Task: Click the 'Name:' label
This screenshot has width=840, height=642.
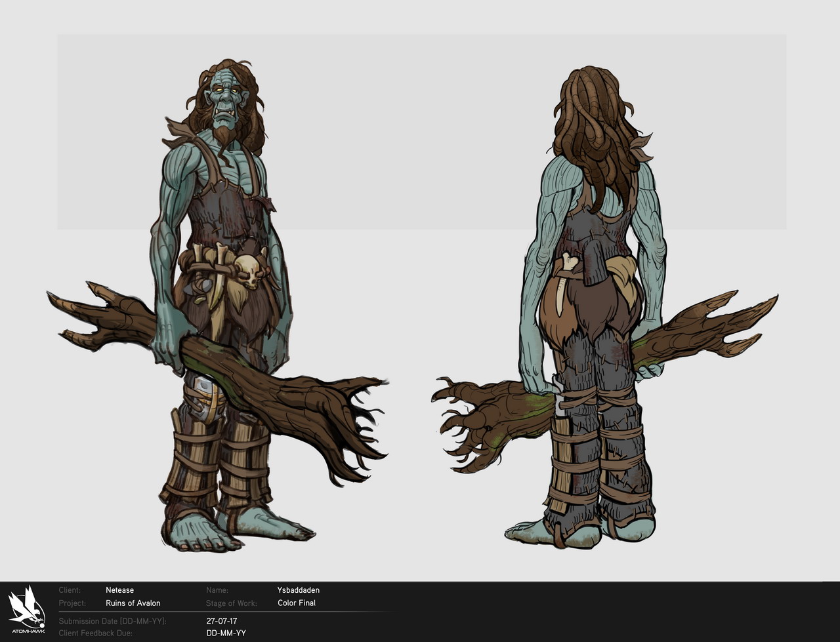Action: click(217, 590)
